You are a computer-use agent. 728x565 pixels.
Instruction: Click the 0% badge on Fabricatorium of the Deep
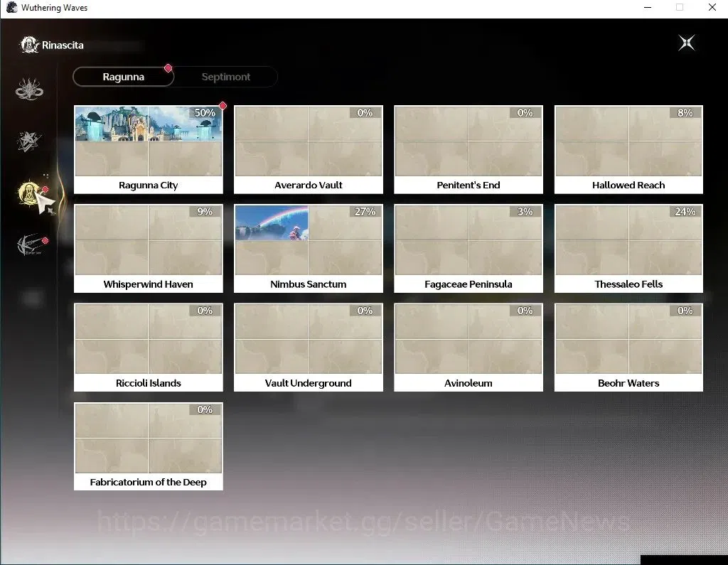205,409
